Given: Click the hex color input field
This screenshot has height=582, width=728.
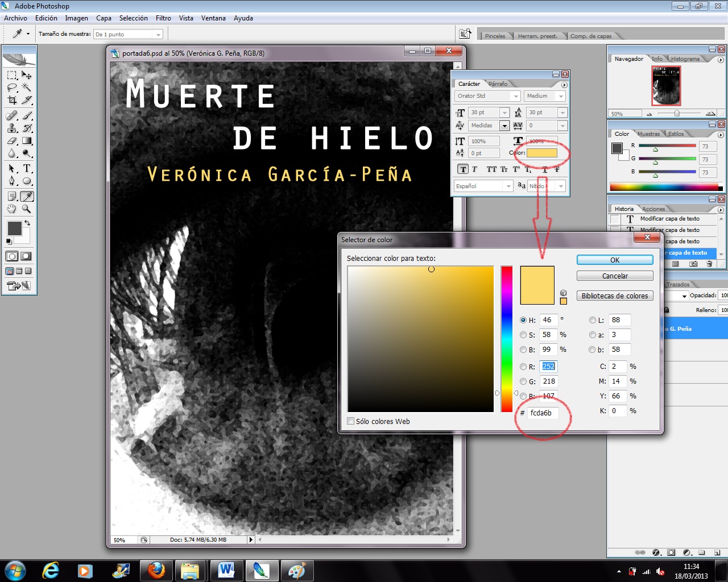Looking at the screenshot, I should (543, 413).
